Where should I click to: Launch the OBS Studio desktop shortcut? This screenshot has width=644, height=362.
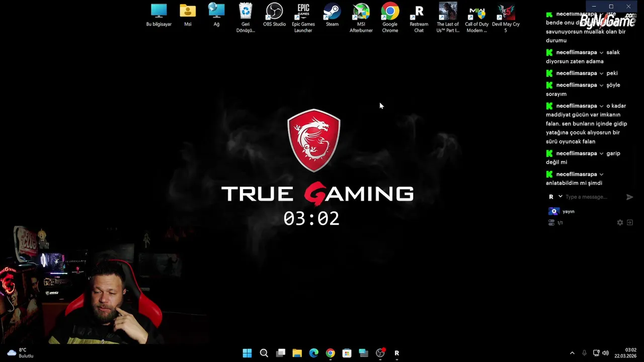point(274,15)
